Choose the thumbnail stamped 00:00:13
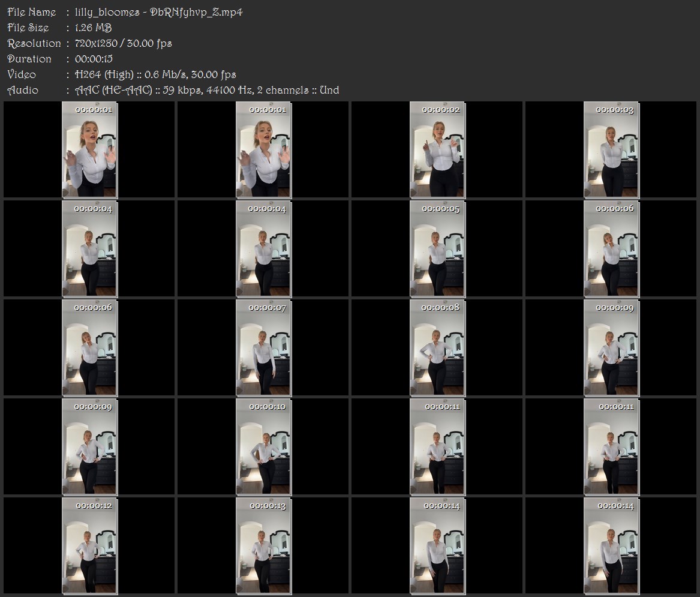700x597 pixels. pyautogui.click(x=263, y=546)
